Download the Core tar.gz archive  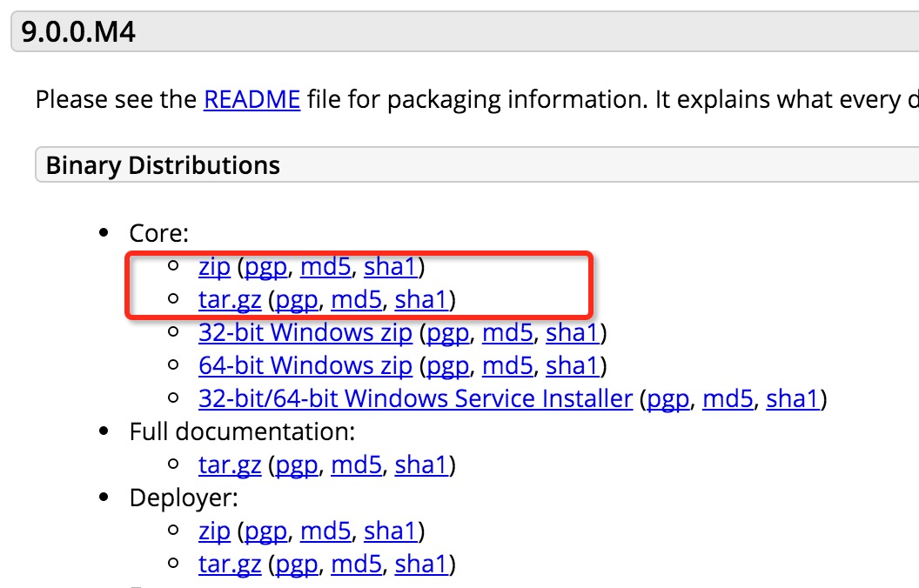click(230, 300)
